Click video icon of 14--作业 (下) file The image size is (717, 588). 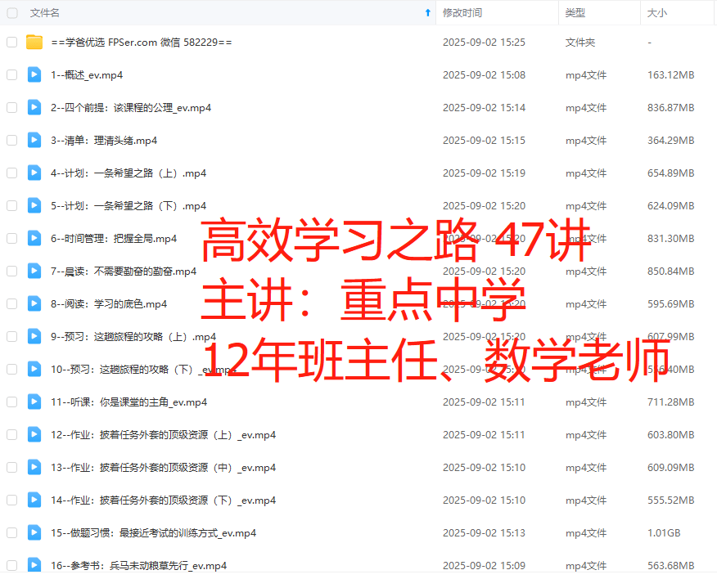(x=34, y=500)
